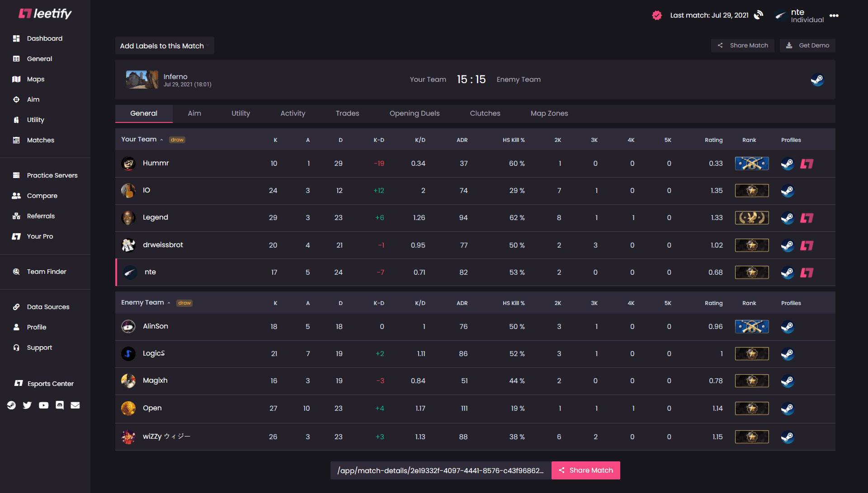868x493 pixels.
Task: Open Support in sidebar
Action: [x=39, y=347]
